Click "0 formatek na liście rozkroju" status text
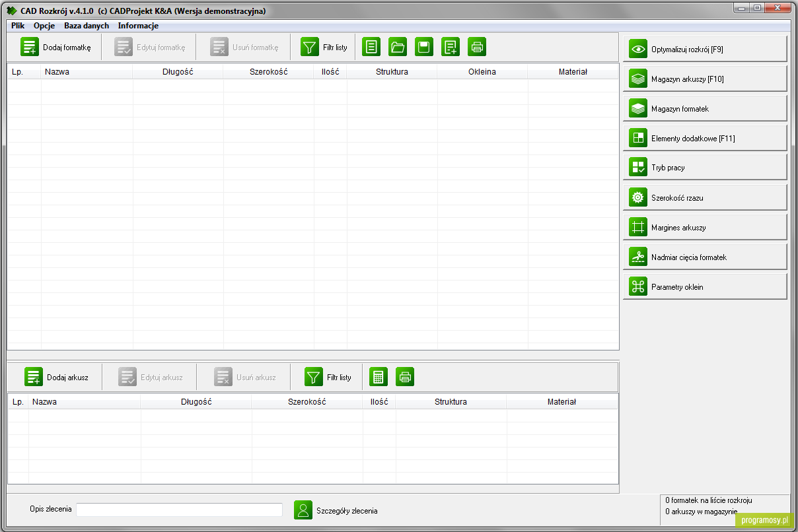 (x=708, y=500)
